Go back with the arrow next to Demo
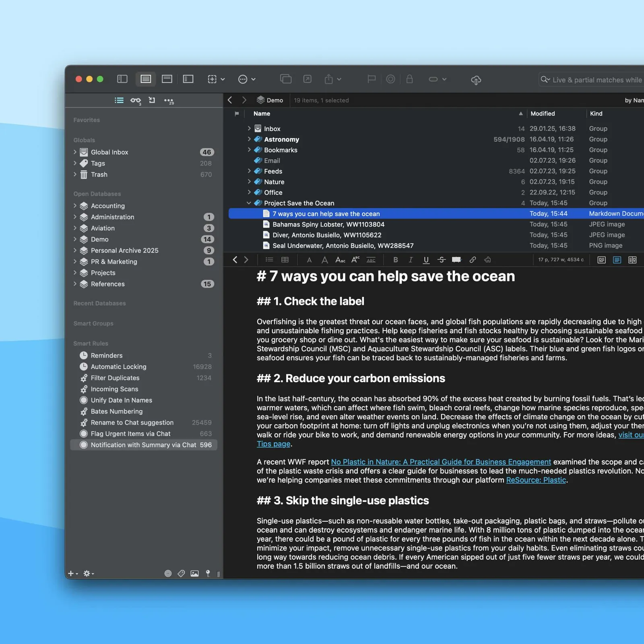The width and height of the screenshot is (644, 644). click(x=230, y=100)
